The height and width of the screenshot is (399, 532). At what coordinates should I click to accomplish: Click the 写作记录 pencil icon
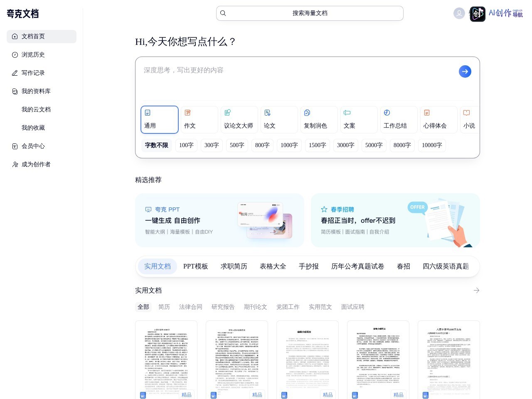15,73
